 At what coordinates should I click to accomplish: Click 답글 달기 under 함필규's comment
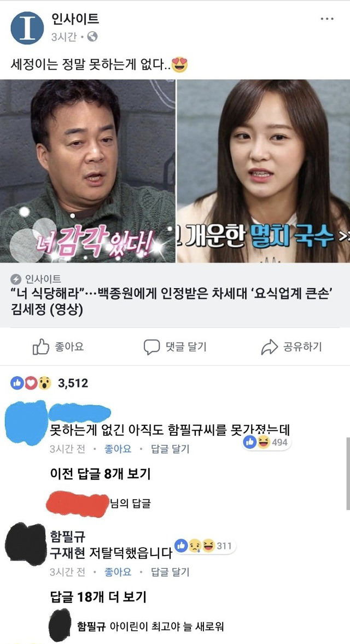click(170, 572)
